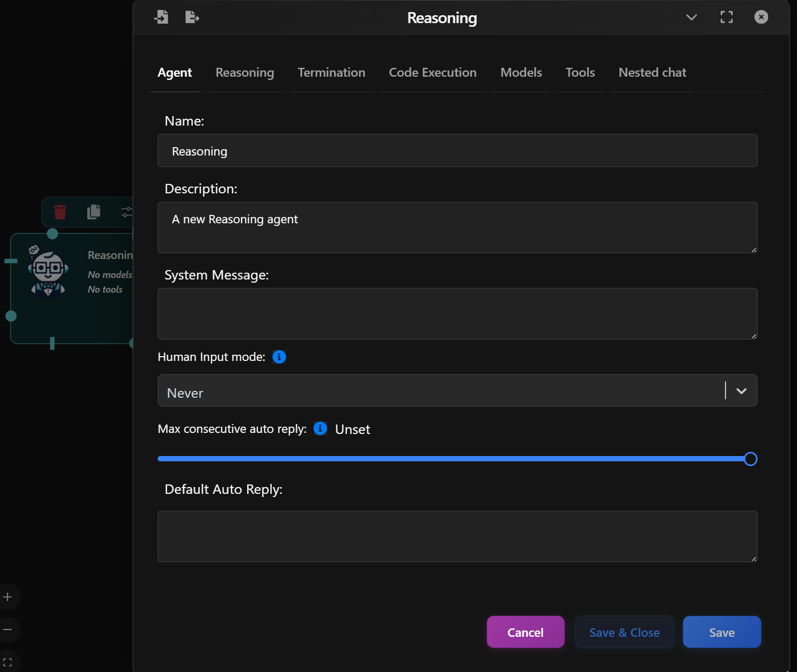797x672 pixels.
Task: Select the Nested chat tab
Action: [652, 73]
